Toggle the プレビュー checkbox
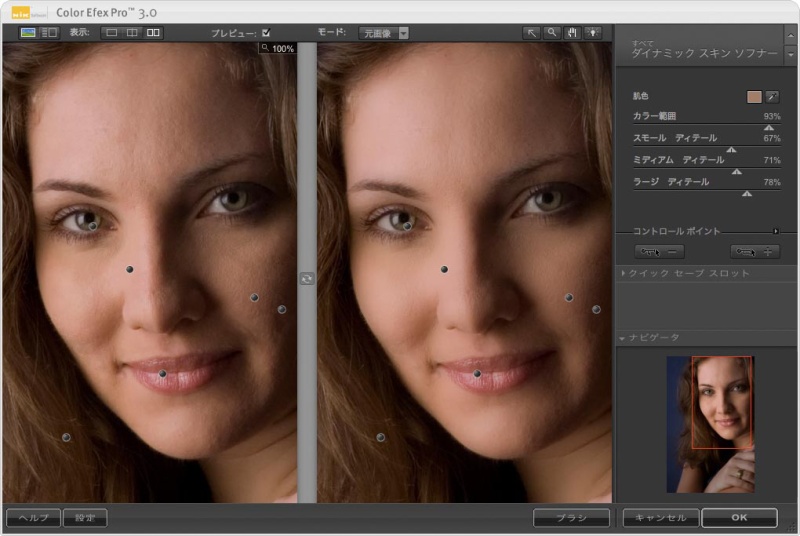800x536 pixels. (x=266, y=33)
